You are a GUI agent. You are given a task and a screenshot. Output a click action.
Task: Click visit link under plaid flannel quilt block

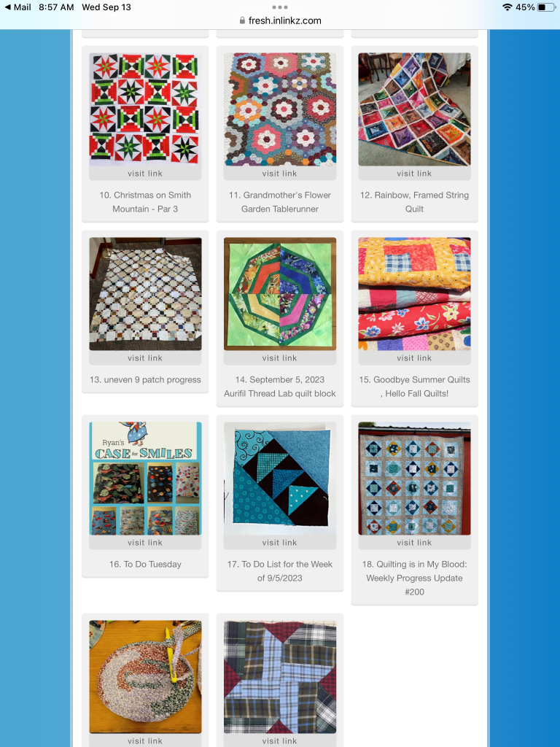coord(280,741)
